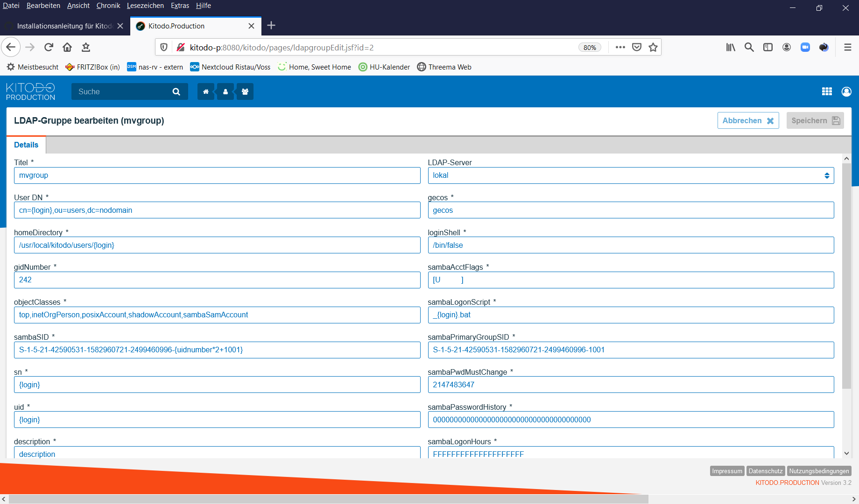Switch to the Installationsanleitung browser tab
The width and height of the screenshot is (859, 504).
click(x=64, y=26)
